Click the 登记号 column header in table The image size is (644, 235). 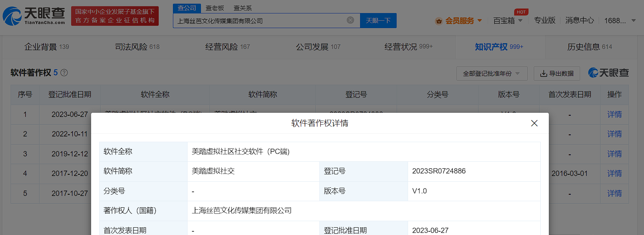356,94
